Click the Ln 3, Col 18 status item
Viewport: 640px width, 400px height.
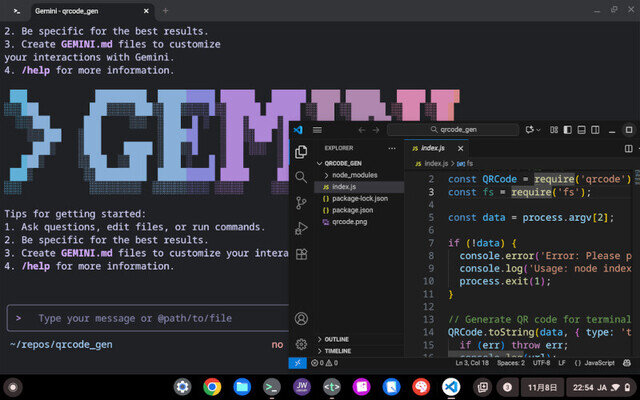tap(472, 363)
